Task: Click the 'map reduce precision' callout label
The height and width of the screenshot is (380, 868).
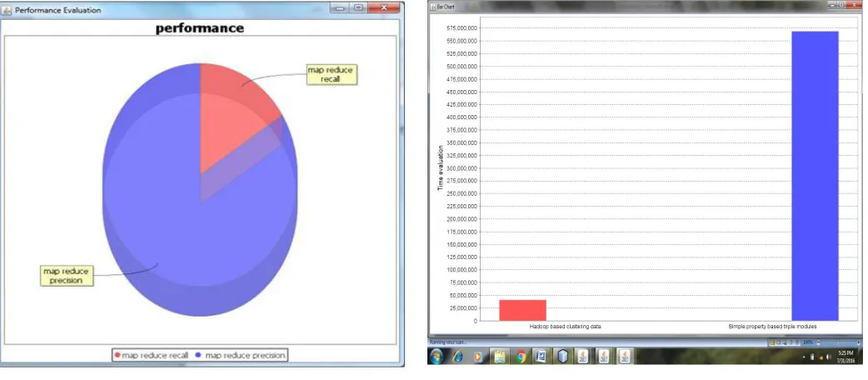Action: tap(67, 276)
